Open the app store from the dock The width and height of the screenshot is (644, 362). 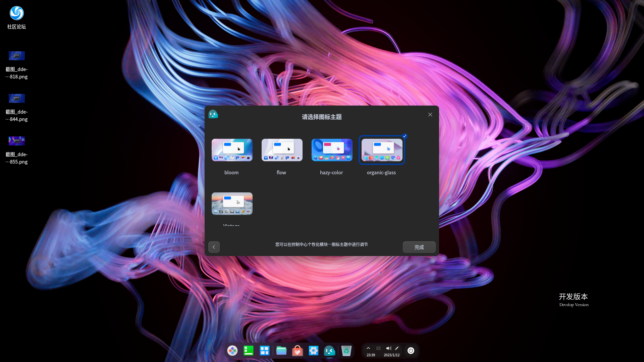[297, 351]
